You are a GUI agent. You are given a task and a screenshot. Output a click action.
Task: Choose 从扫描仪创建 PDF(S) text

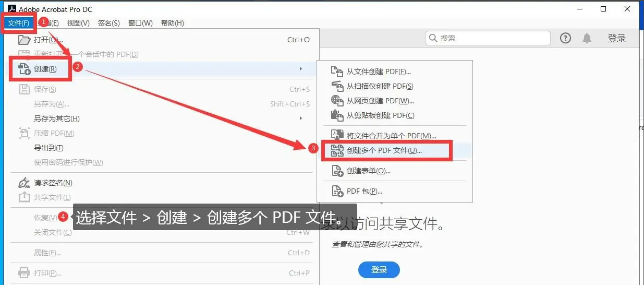(380, 86)
